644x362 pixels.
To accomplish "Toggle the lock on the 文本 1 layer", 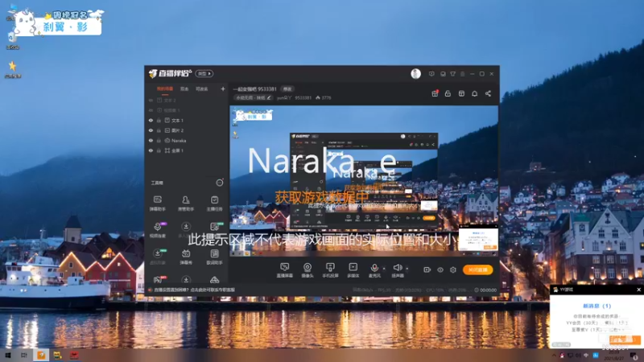I will [x=159, y=120].
